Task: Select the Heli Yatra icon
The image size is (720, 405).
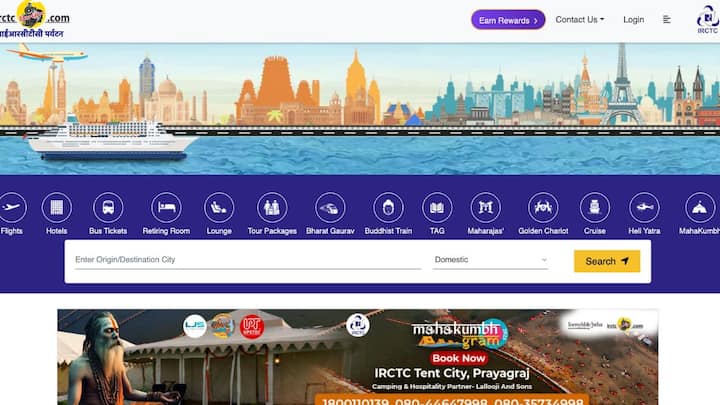Action: [644, 208]
